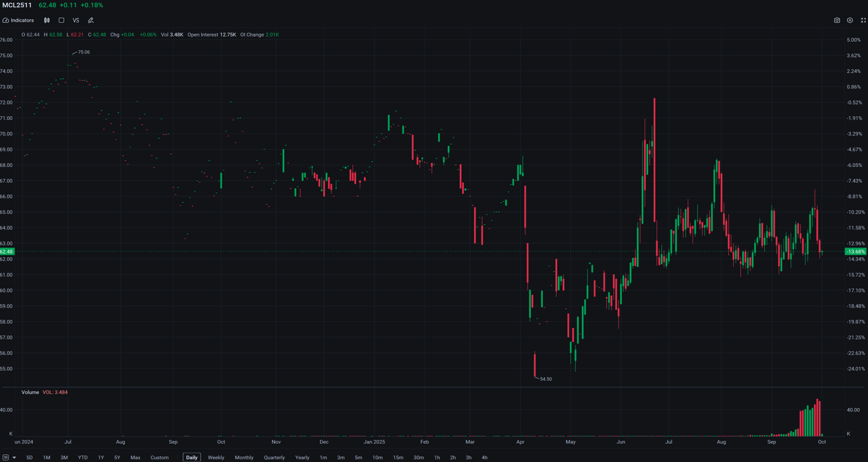
Task: Select the 1M time range
Action: point(46,457)
